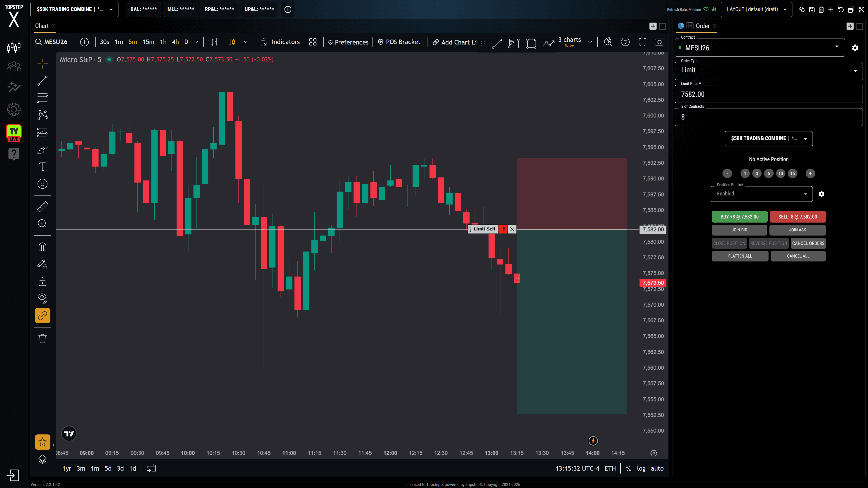Image resolution: width=868 pixels, height=488 pixels.
Task: Toggle hide all drawings eye icon
Action: pyautogui.click(x=42, y=298)
